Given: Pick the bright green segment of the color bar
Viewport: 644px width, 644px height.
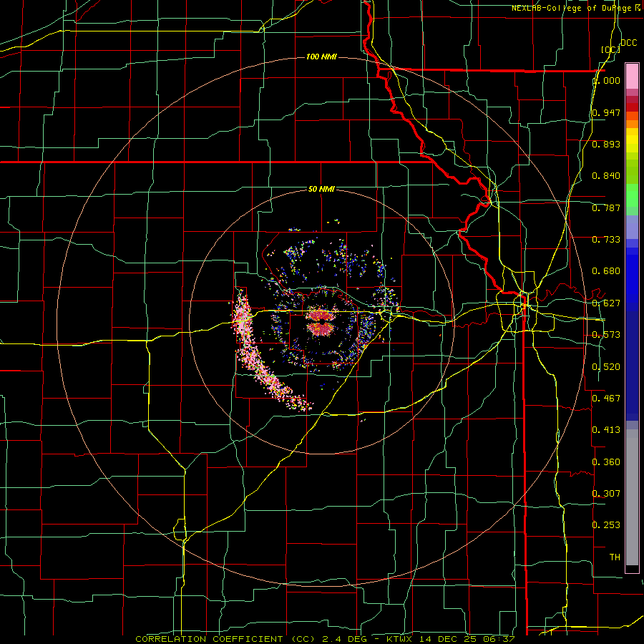Looking at the screenshot, I should pyautogui.click(x=632, y=195).
